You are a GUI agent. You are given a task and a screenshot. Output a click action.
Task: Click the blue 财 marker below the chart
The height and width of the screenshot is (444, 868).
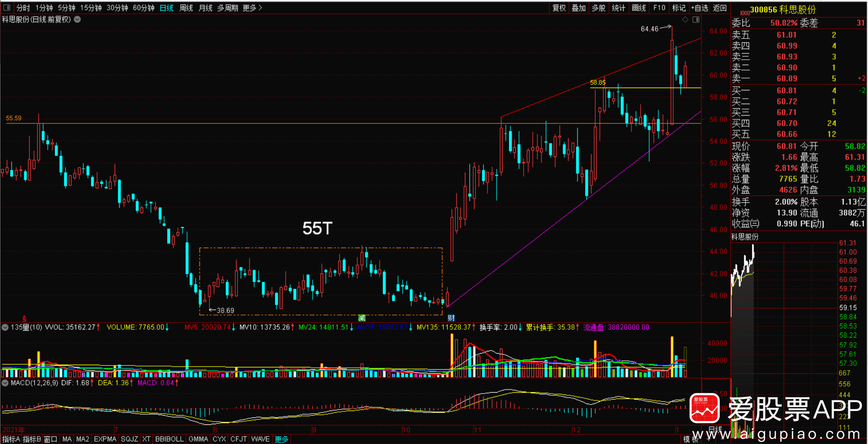click(451, 318)
